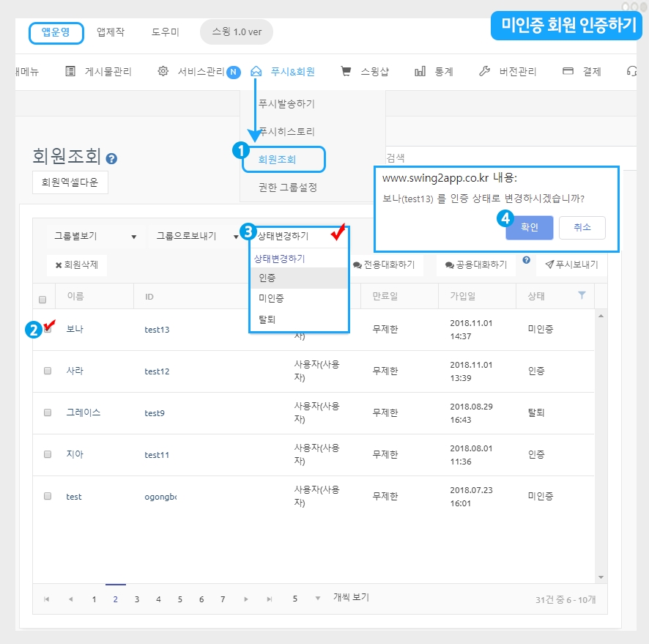Click the filter icon in 상태 column header
This screenshot has width=649, height=644.
click(x=582, y=295)
